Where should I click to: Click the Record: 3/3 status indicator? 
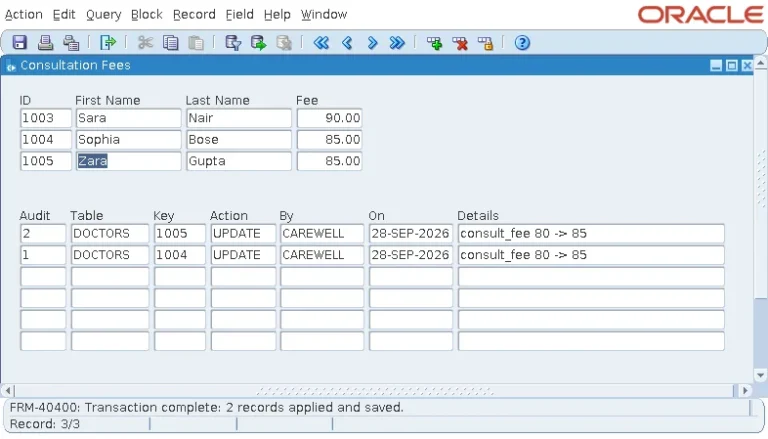point(45,424)
